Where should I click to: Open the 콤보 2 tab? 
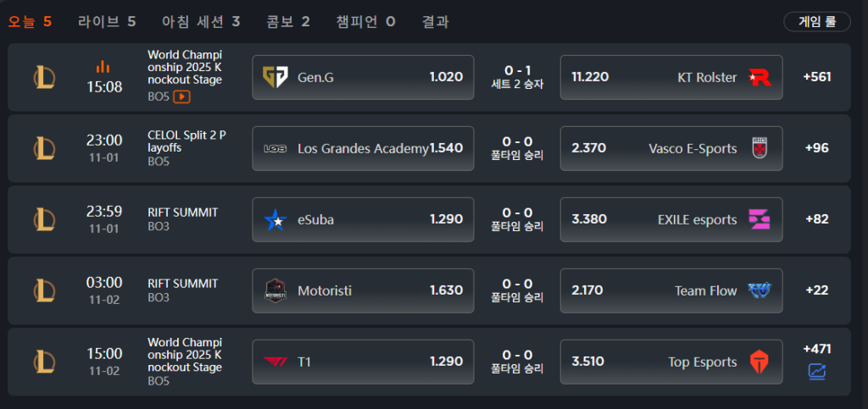287,21
